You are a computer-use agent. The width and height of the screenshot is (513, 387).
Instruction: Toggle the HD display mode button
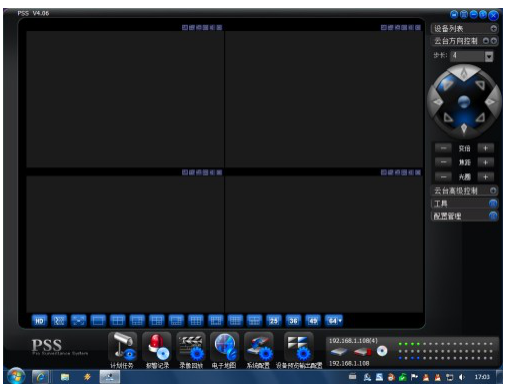39,321
